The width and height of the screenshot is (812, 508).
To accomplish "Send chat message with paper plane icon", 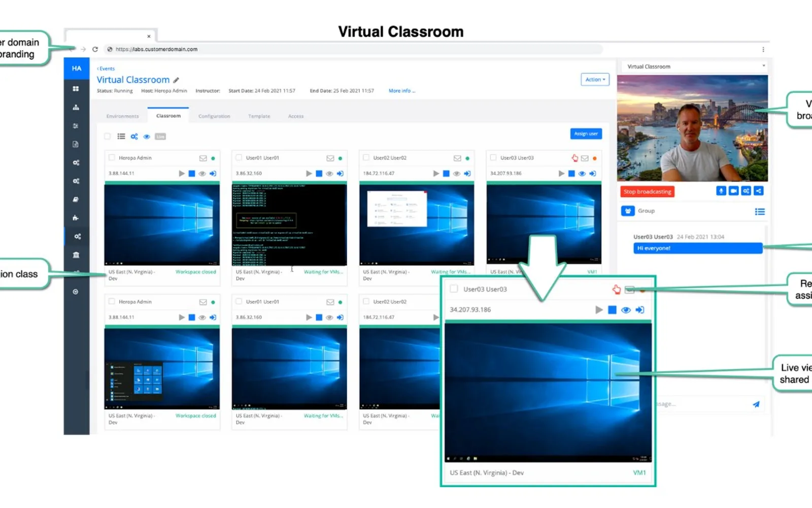I will coord(756,404).
